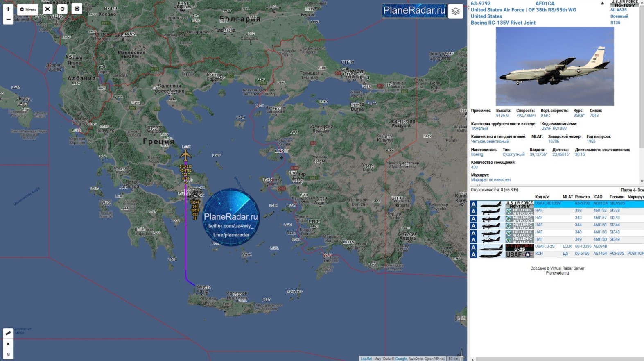
Task: Select callsign RCH805 in the list
Action: click(617, 253)
